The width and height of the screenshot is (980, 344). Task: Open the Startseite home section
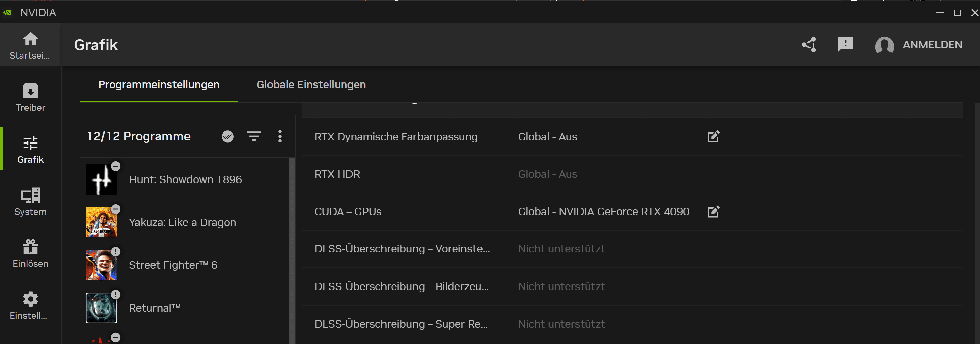tap(30, 45)
